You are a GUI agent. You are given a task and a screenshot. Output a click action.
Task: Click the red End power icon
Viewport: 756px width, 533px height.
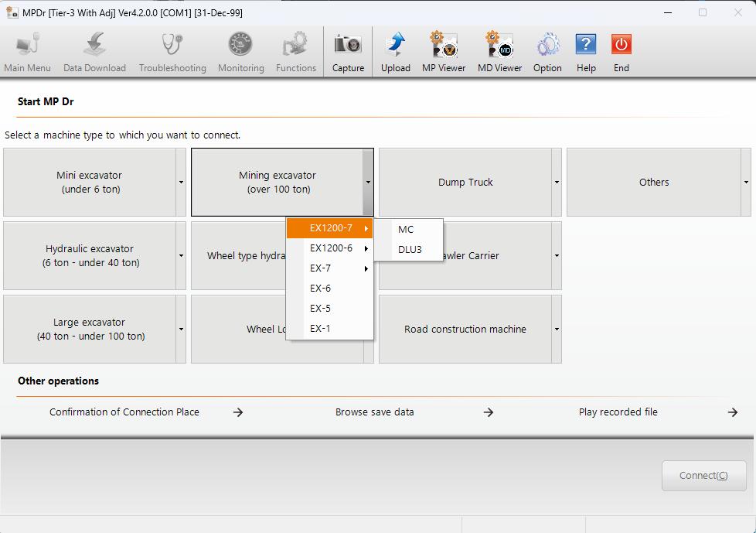621,45
